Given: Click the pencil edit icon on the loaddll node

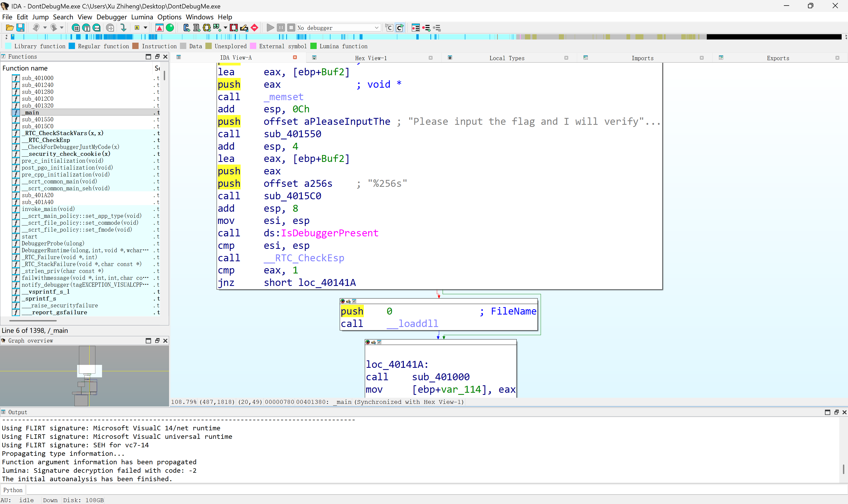Looking at the screenshot, I should 348,301.
